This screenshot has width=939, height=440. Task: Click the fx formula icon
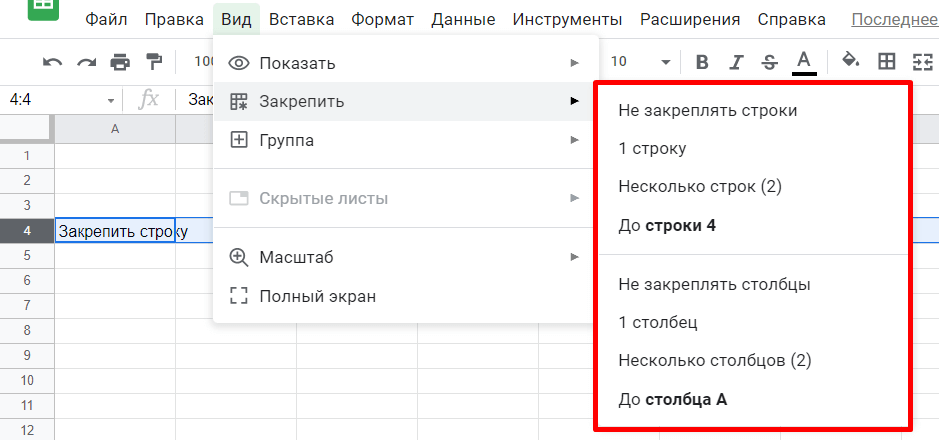click(148, 100)
